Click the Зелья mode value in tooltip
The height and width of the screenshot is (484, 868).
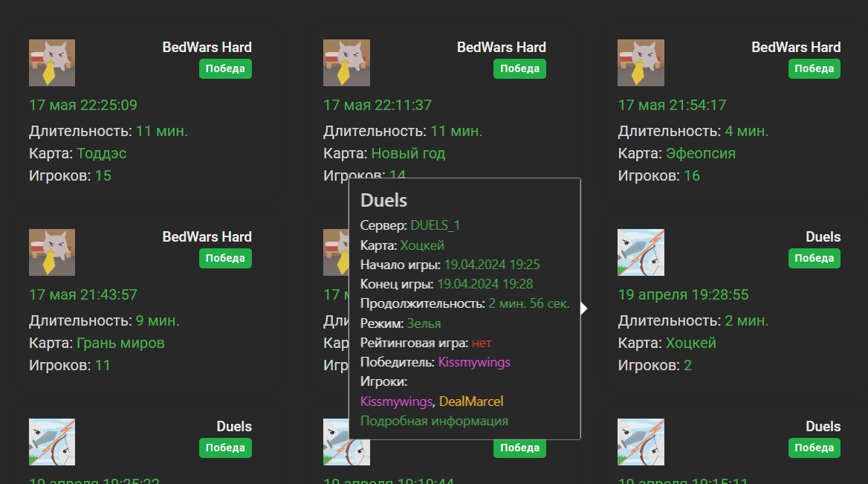pyautogui.click(x=424, y=323)
